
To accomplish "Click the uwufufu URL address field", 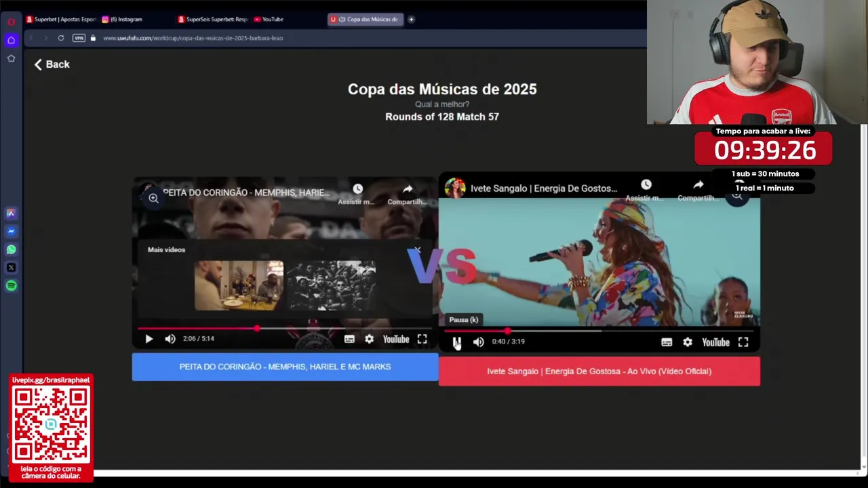I will tap(193, 38).
